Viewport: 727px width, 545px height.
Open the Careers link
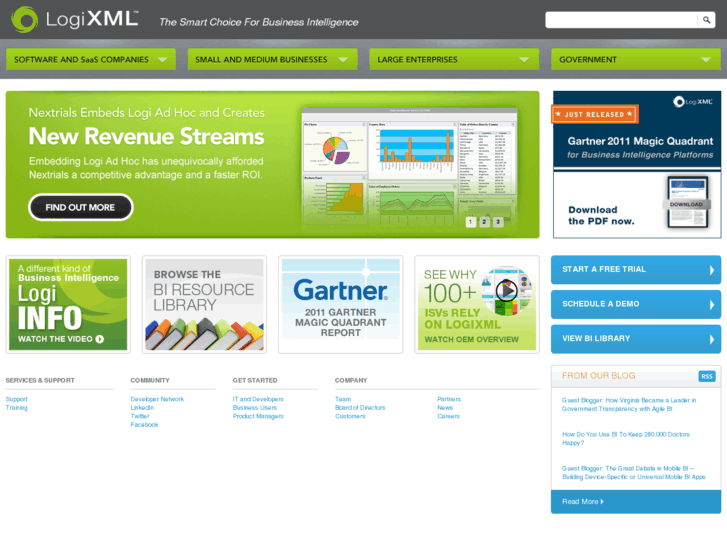[x=448, y=416]
